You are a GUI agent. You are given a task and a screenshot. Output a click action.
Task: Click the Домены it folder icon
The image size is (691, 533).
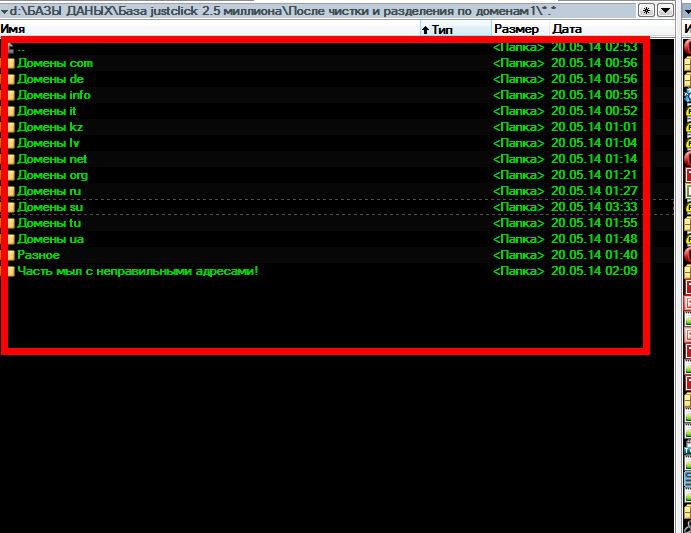[x=11, y=112]
